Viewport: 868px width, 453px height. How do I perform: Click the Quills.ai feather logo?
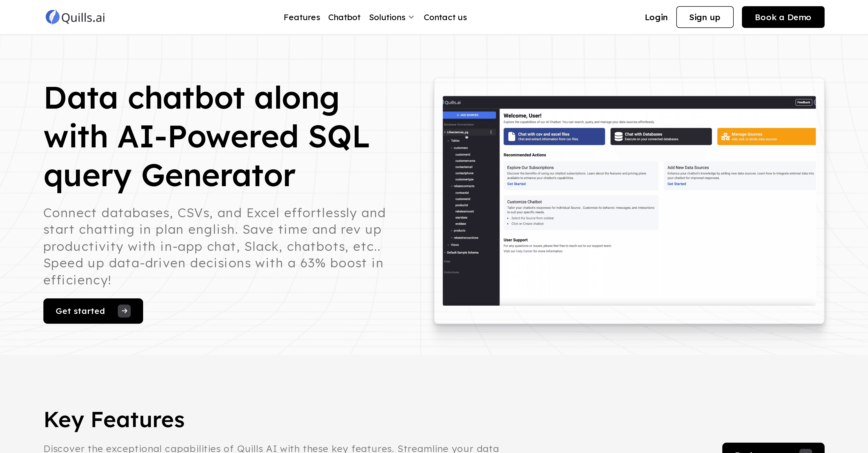[x=52, y=17]
